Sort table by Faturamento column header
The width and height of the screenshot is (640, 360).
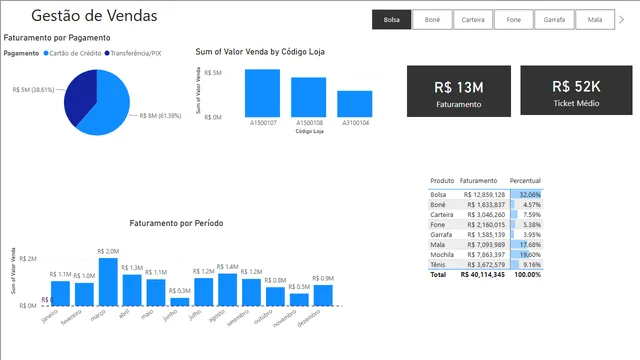pos(478,180)
